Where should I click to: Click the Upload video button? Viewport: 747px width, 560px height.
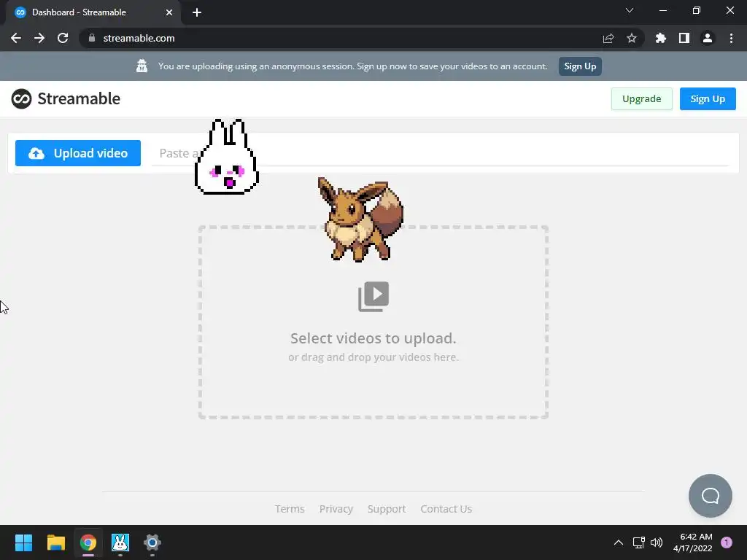pos(78,153)
